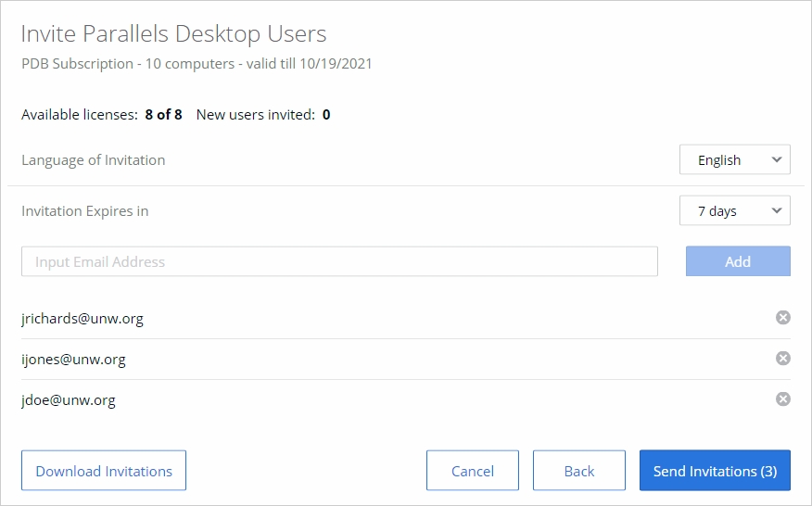The image size is (812, 506).
Task: Click the ijones@unw.org email entry
Action: pyautogui.click(x=73, y=360)
